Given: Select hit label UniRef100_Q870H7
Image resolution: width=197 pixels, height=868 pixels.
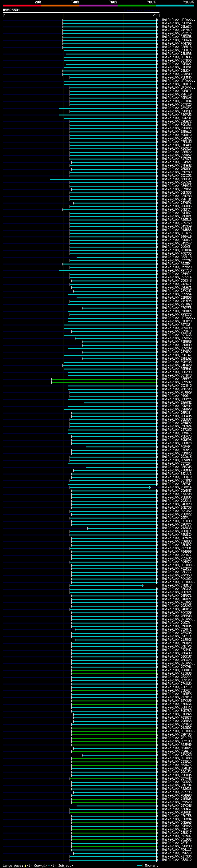Looking at the screenshot, I should pyautogui.click(x=177, y=778).
